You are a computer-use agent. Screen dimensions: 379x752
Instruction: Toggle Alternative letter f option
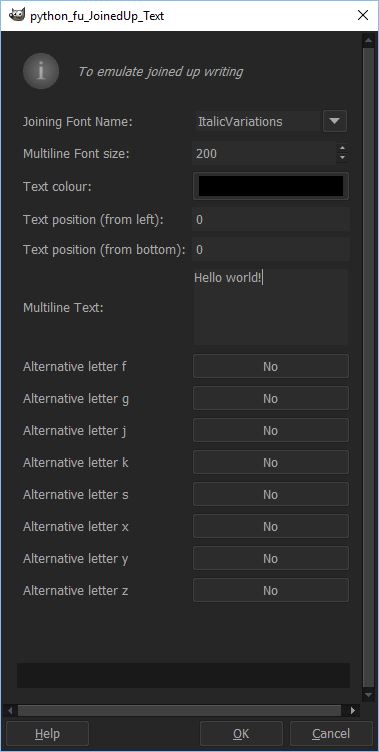coord(271,366)
